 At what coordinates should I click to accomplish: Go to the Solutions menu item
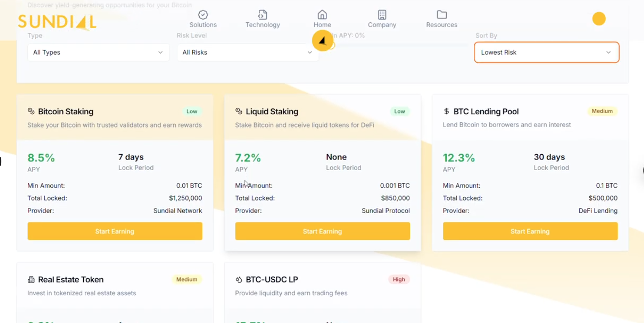pos(203,25)
